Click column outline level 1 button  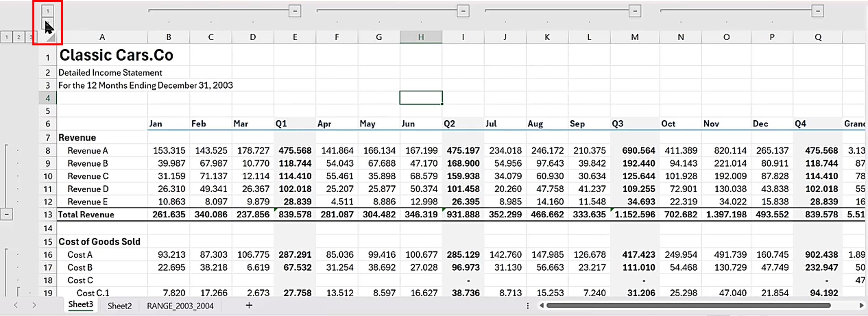coord(47,11)
